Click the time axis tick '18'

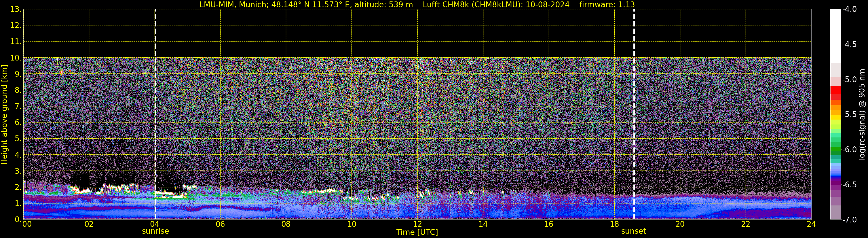pyautogui.click(x=615, y=224)
